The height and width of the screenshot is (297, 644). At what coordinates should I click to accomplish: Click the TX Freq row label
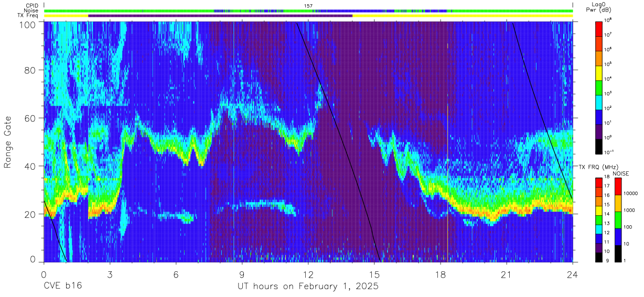27,16
